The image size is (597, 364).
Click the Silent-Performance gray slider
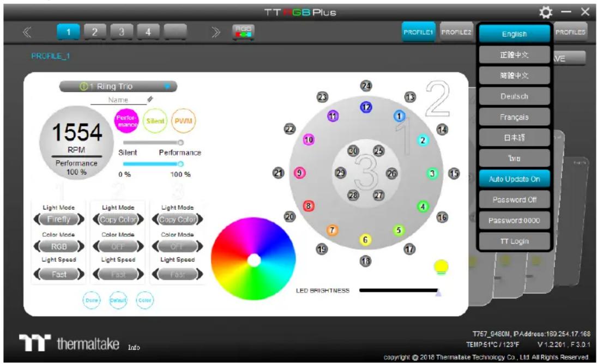(153, 143)
